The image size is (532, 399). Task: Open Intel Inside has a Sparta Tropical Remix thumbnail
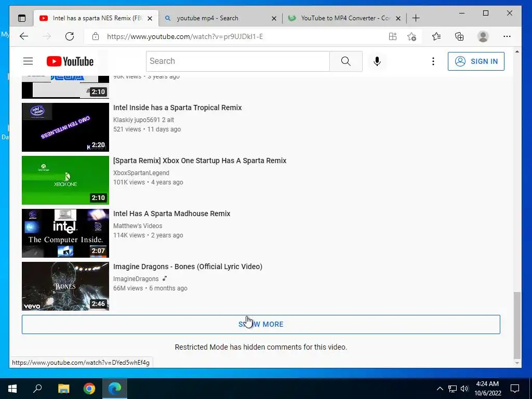65,127
